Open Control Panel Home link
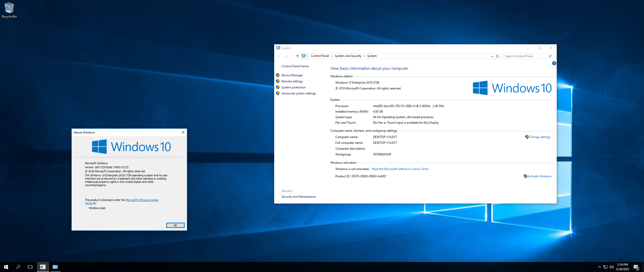 coord(295,66)
